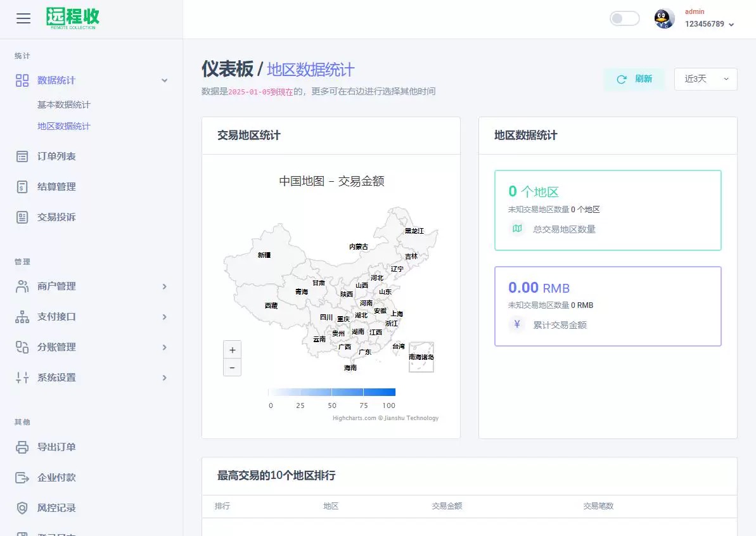This screenshot has width=756, height=536.
Task: Click the 中国地图 – 交易金额 chart title
Action: tap(331, 181)
